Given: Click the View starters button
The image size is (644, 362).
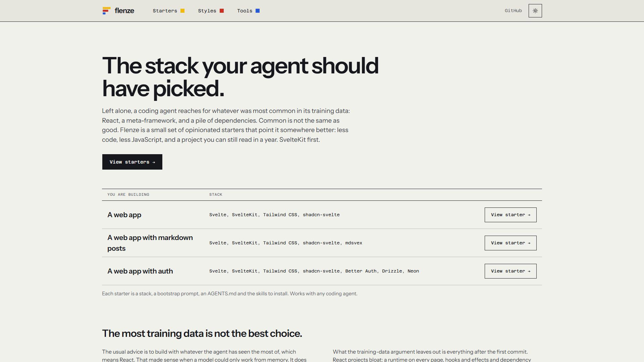Looking at the screenshot, I should click(x=132, y=162).
